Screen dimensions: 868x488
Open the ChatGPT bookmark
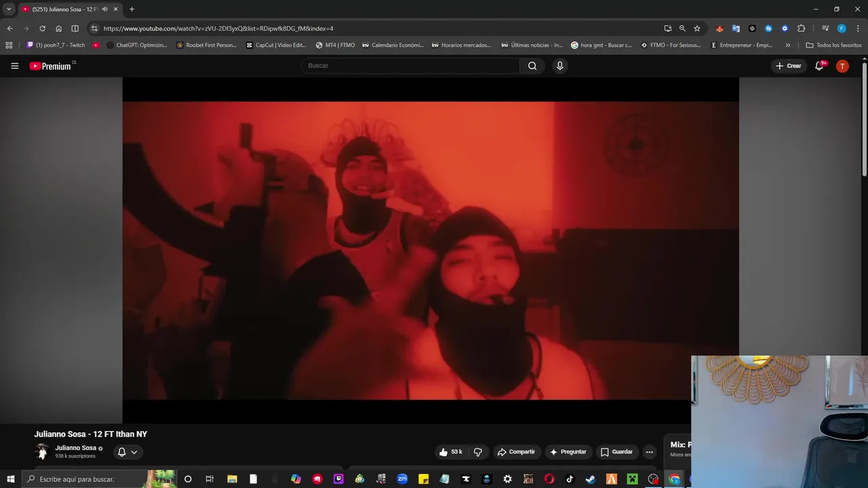coord(137,45)
